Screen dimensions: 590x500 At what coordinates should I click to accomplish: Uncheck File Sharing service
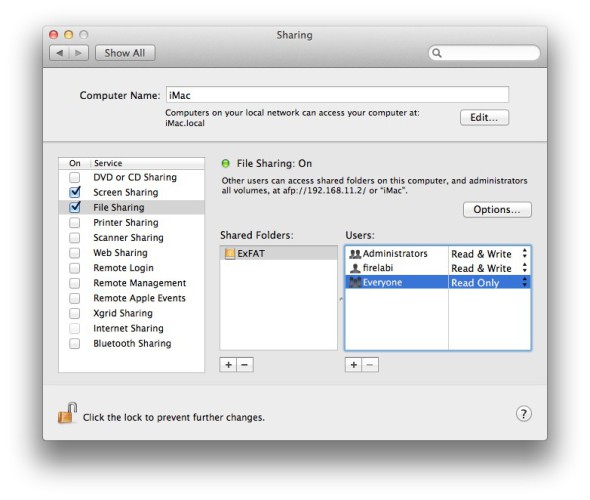[75, 207]
